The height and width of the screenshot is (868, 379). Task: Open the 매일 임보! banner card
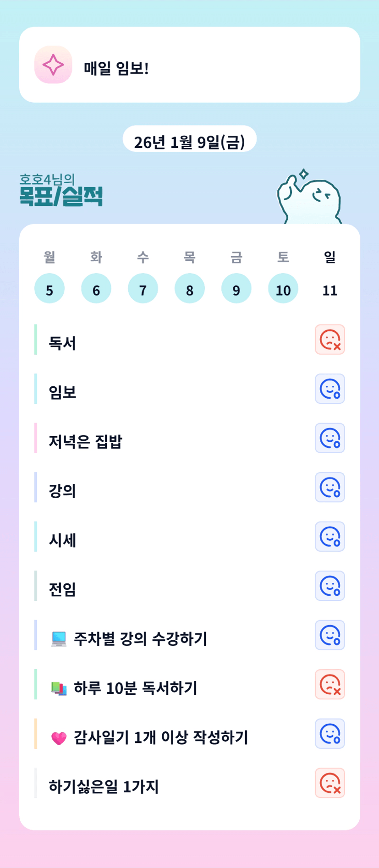point(190,65)
